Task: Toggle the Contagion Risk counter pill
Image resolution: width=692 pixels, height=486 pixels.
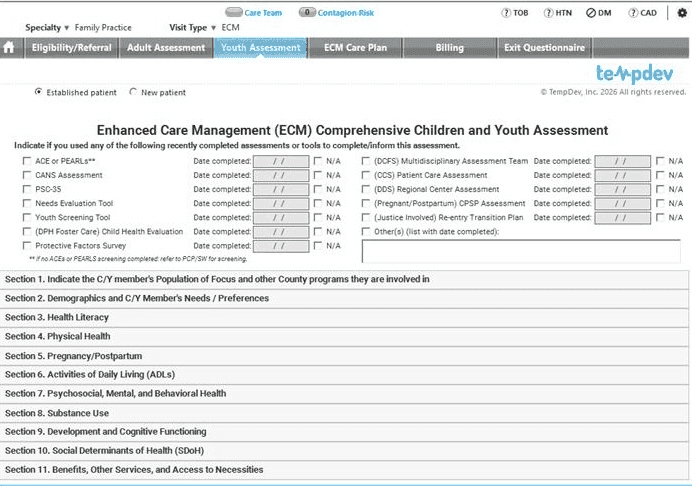Action: (x=307, y=12)
